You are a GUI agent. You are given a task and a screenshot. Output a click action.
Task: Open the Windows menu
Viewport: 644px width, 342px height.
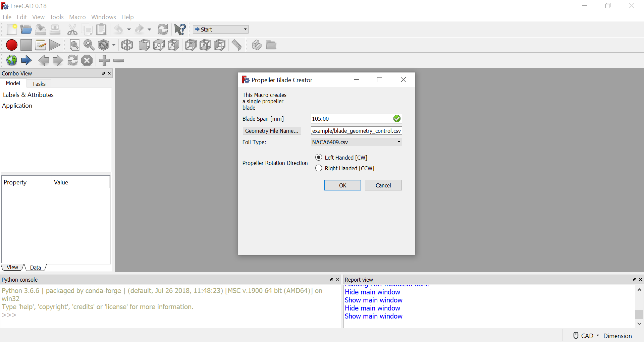(104, 17)
